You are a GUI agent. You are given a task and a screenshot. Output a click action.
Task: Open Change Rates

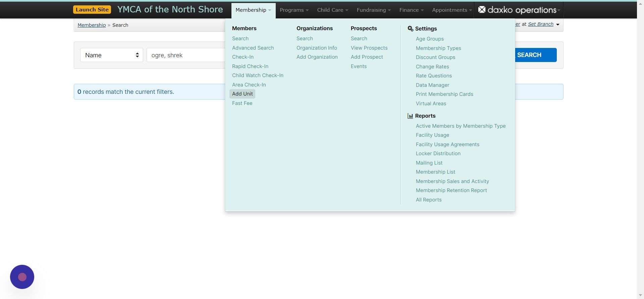pos(432,67)
